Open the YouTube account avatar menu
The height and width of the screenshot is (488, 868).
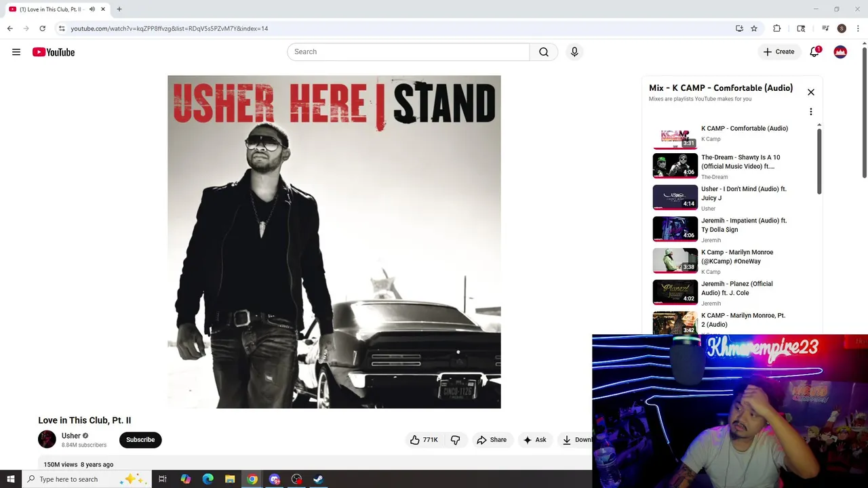(840, 52)
